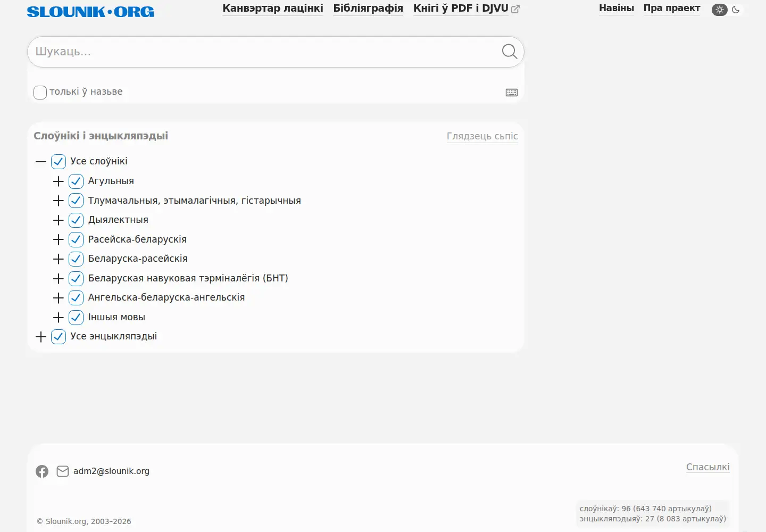The image size is (766, 532).
Task: Enable the 'толькі ў назьве' checkbox
Action: [40, 93]
